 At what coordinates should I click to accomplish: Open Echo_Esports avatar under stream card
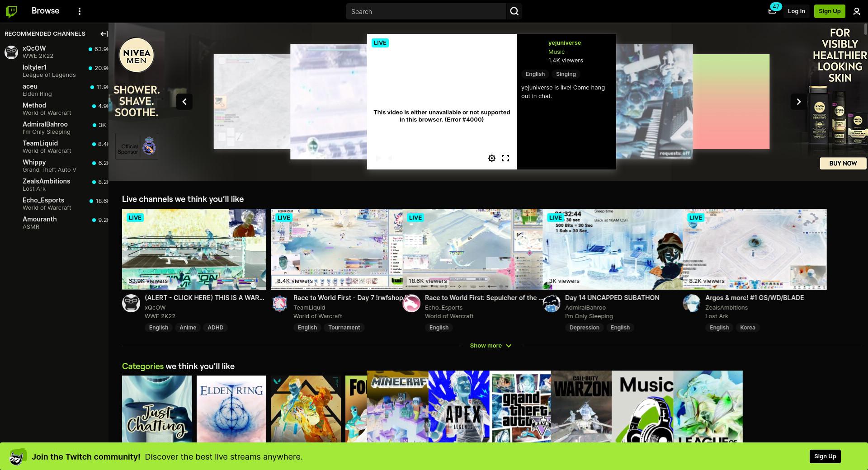pyautogui.click(x=411, y=303)
